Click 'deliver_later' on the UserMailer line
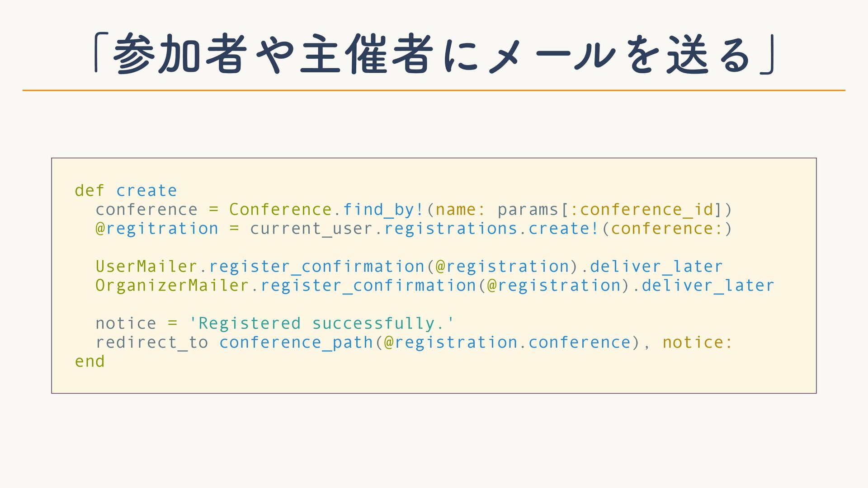This screenshot has height=488, width=868. pos(656,267)
